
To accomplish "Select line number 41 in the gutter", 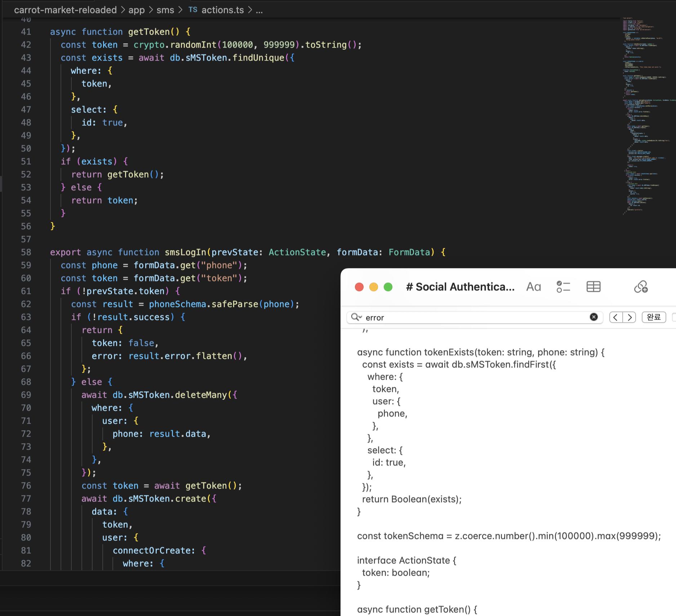I will coord(26,32).
